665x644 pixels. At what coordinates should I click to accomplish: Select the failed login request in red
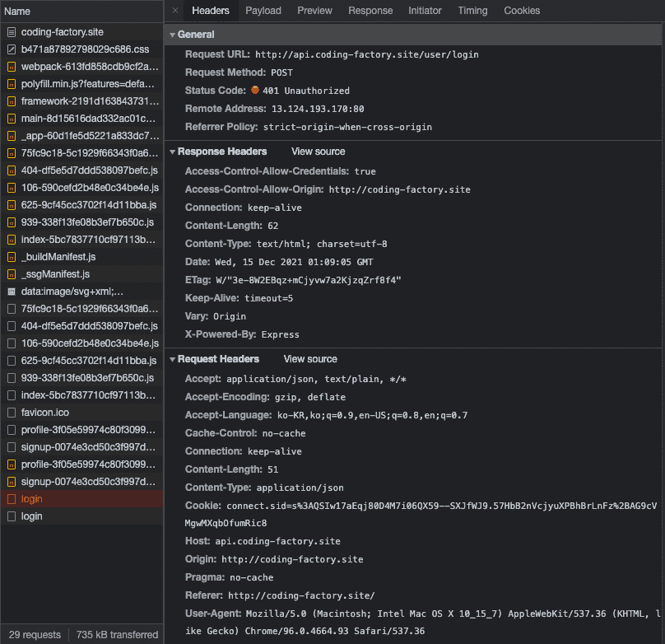click(81, 499)
